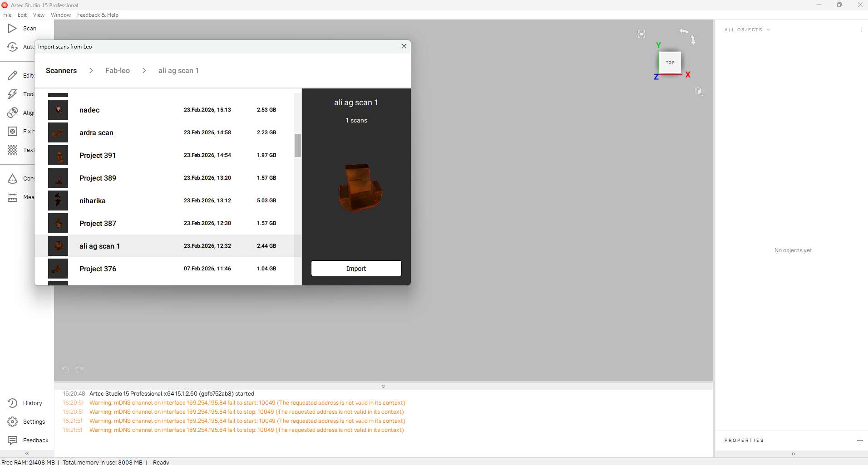Image resolution: width=868 pixels, height=465 pixels.
Task: Click the Total memory in use entry
Action: pyautogui.click(x=103, y=462)
